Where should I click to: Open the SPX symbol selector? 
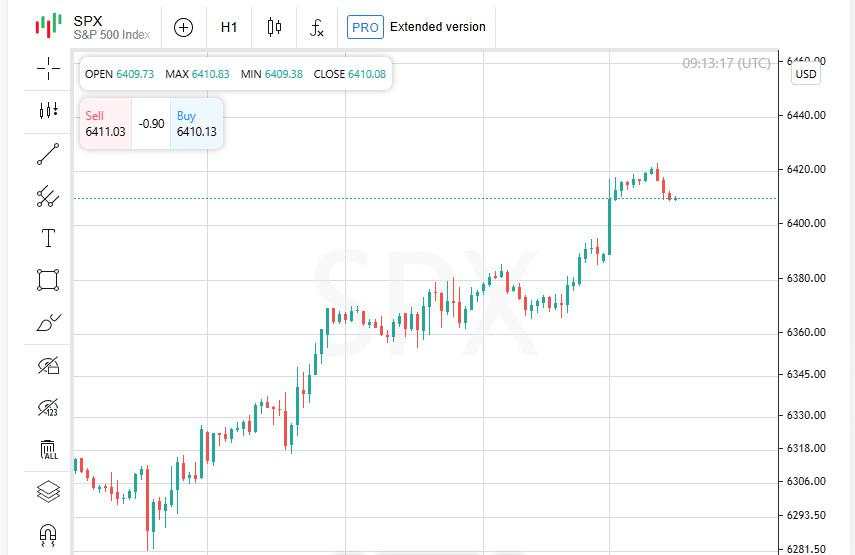click(93, 27)
